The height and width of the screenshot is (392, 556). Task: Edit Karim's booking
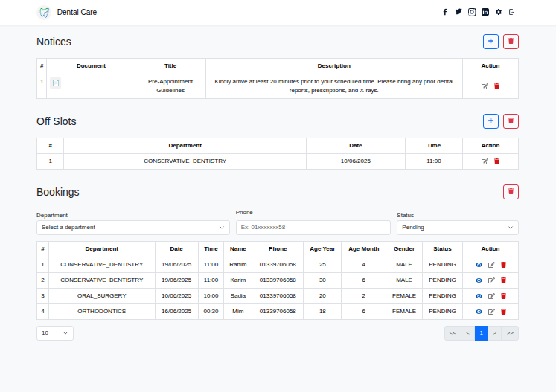[491, 280]
